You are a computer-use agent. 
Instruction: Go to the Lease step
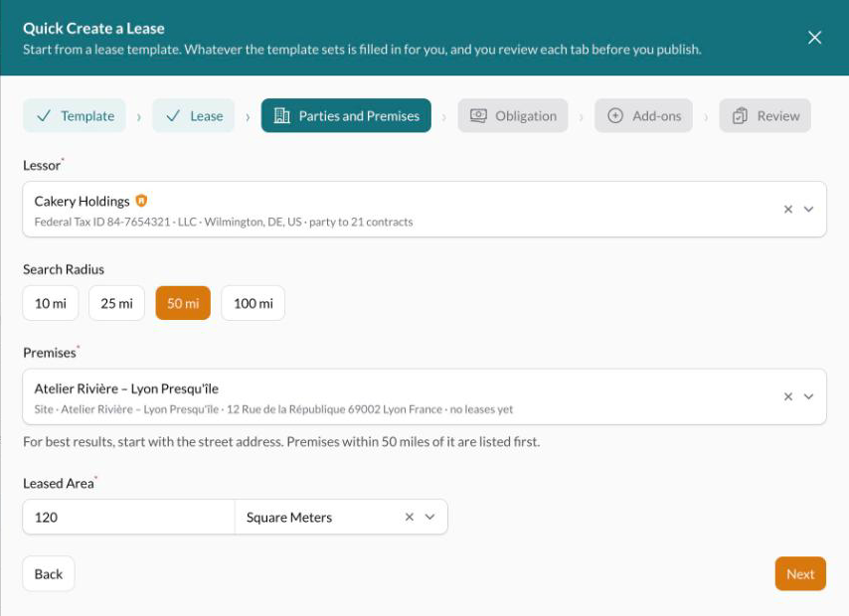(193, 116)
